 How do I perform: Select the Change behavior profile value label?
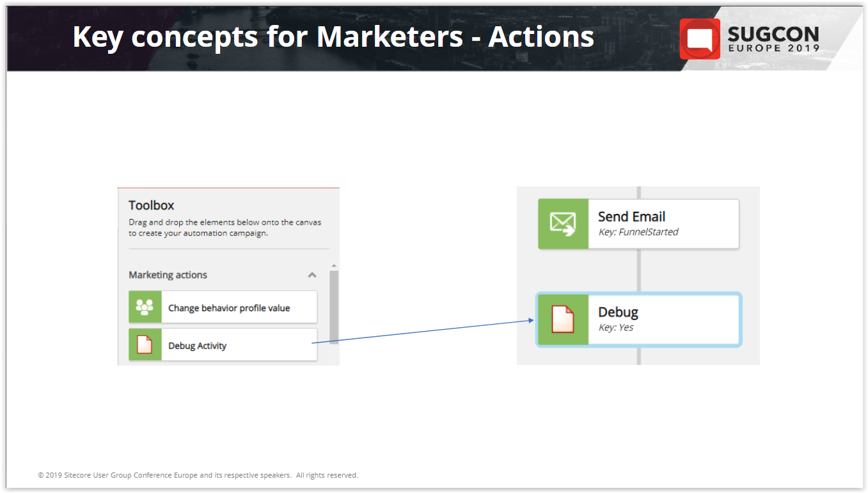229,308
